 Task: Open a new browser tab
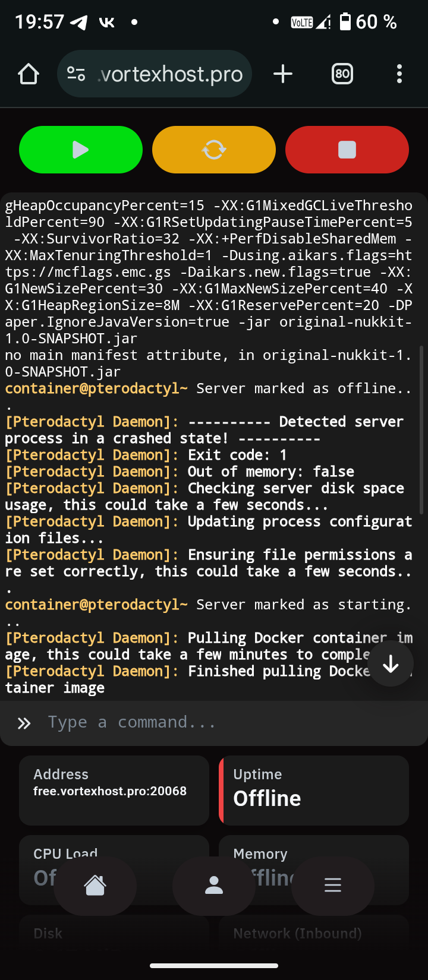point(283,74)
